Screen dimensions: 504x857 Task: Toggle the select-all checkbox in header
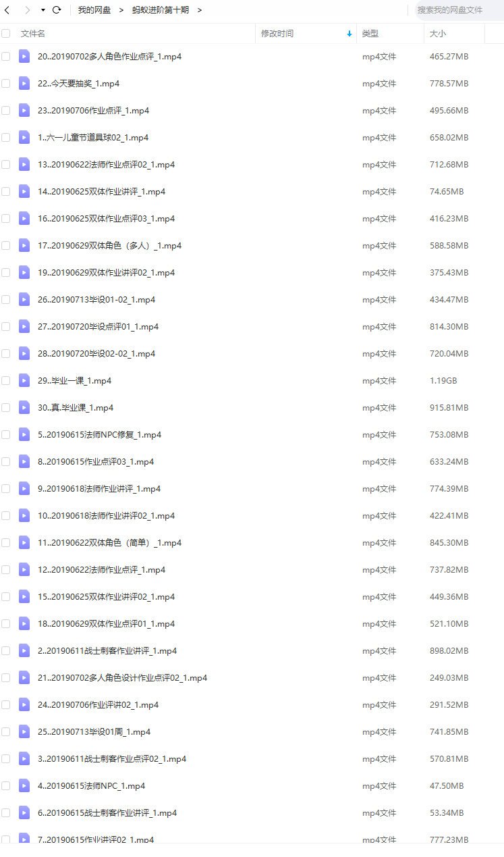click(6, 33)
